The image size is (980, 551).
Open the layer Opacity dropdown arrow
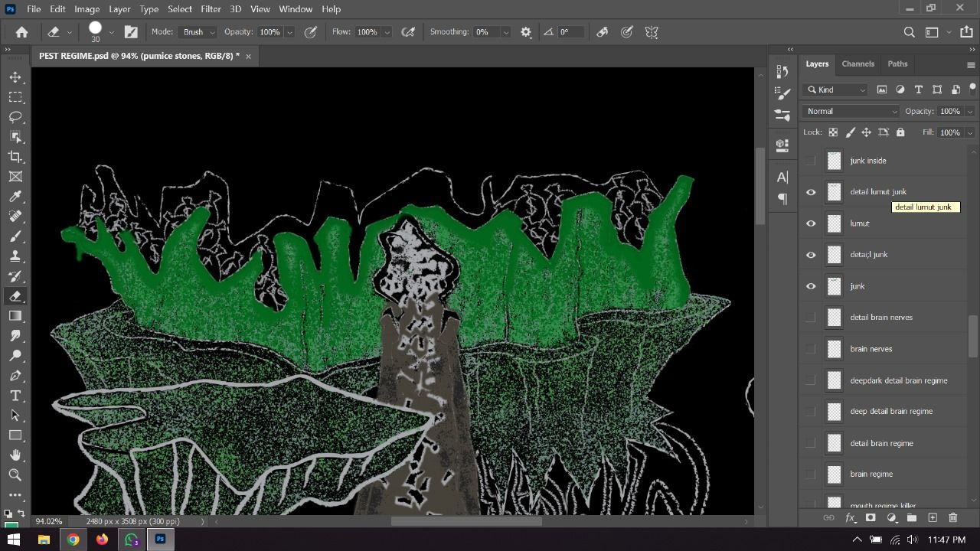click(970, 111)
